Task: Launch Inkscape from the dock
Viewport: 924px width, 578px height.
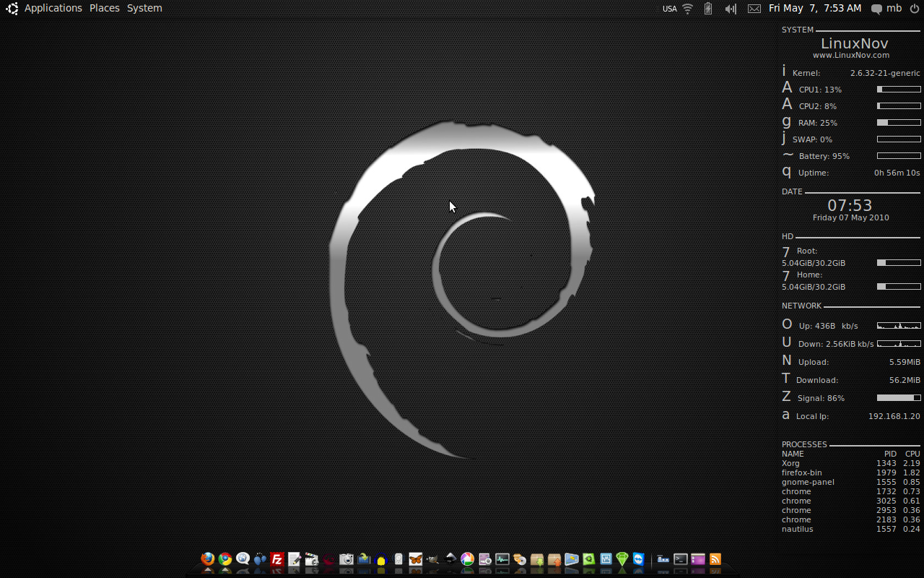Action: [x=450, y=559]
